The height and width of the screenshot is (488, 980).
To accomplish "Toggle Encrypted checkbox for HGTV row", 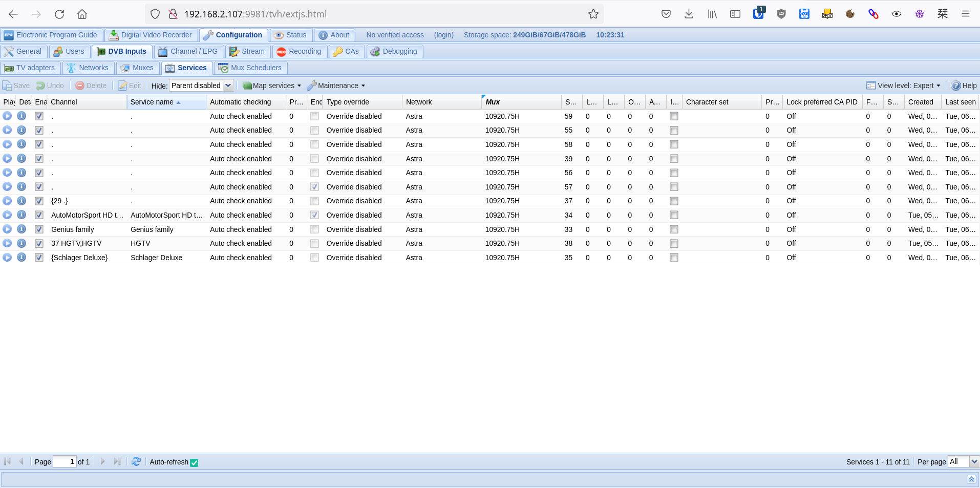I will [x=314, y=243].
